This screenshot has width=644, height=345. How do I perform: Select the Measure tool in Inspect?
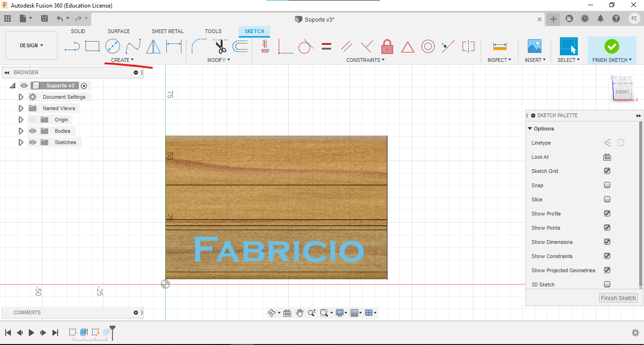[x=499, y=46]
